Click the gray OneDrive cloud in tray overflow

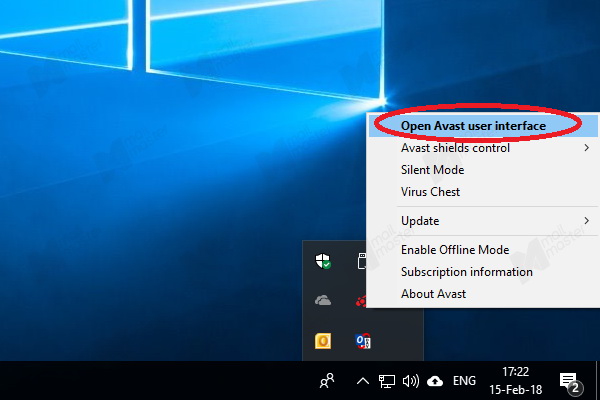pos(323,300)
